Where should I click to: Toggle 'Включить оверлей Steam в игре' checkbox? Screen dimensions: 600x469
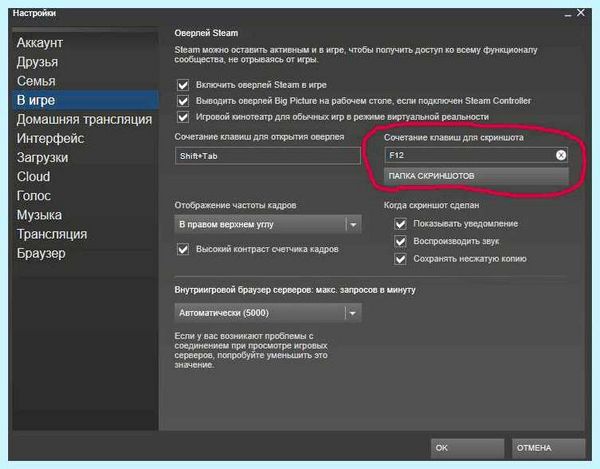183,85
